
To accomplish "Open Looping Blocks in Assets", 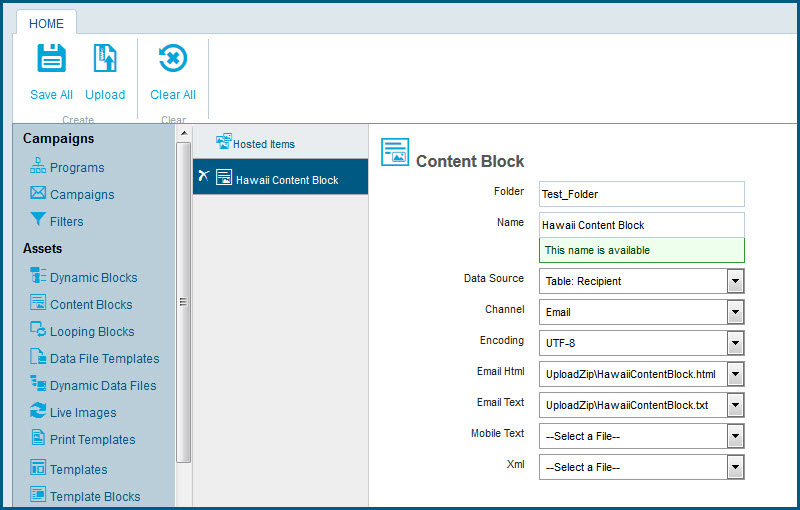I will 91,332.
